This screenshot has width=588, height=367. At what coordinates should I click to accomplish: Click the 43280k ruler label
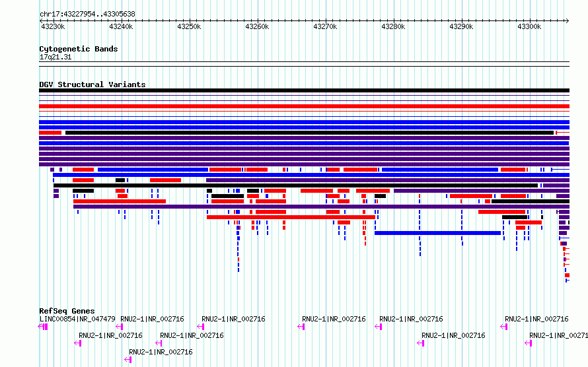point(393,26)
